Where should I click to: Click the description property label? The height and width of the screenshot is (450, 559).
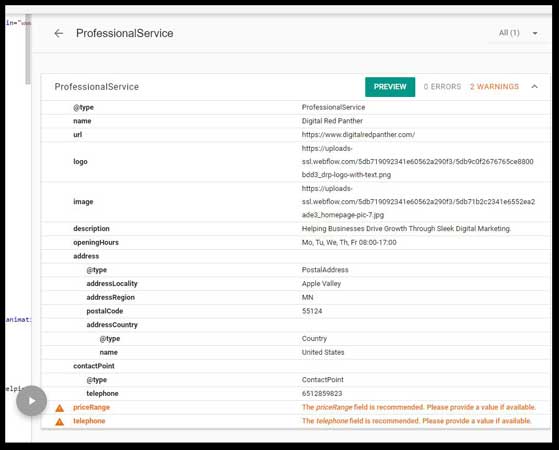[91, 229]
